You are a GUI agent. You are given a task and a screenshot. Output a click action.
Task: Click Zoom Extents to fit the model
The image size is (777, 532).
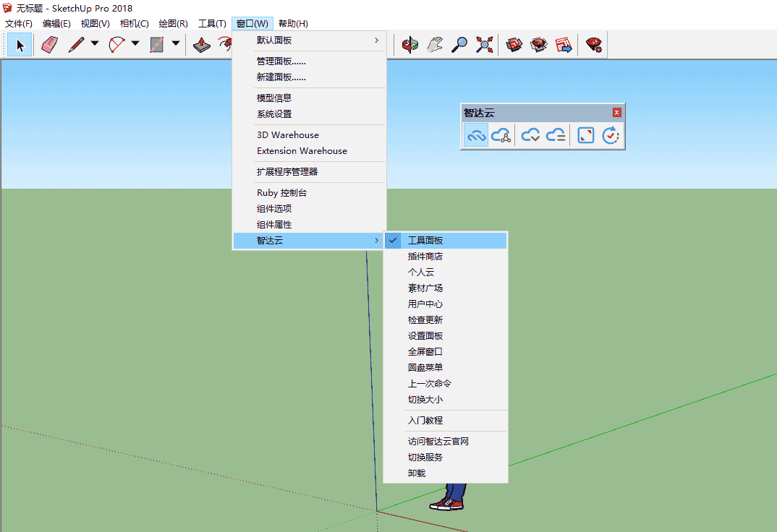pyautogui.click(x=485, y=44)
